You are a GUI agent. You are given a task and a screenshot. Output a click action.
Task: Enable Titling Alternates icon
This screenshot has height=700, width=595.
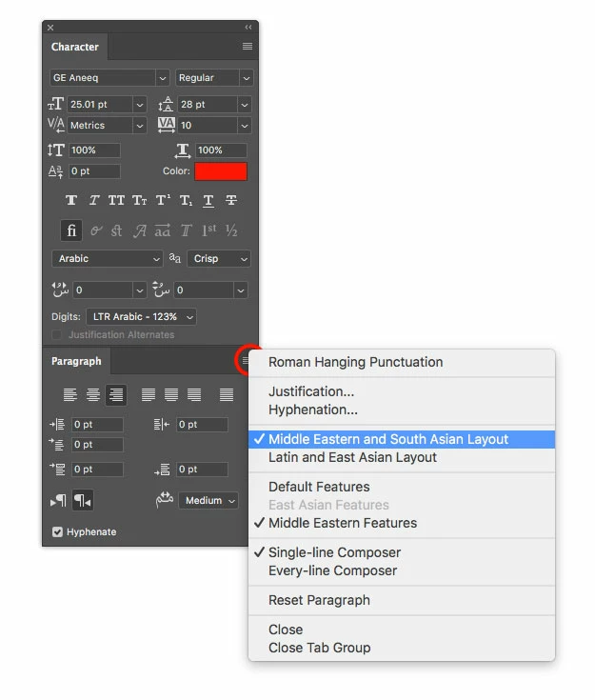[x=186, y=230]
